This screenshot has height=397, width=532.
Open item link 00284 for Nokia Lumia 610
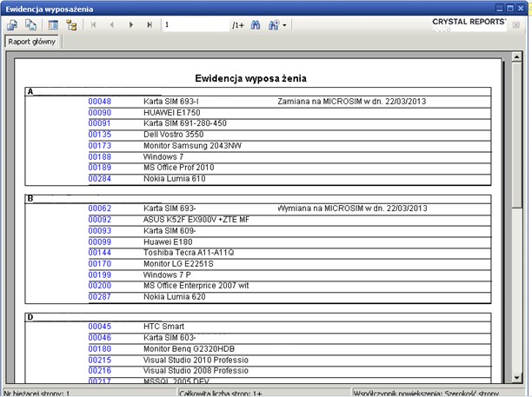click(99, 179)
